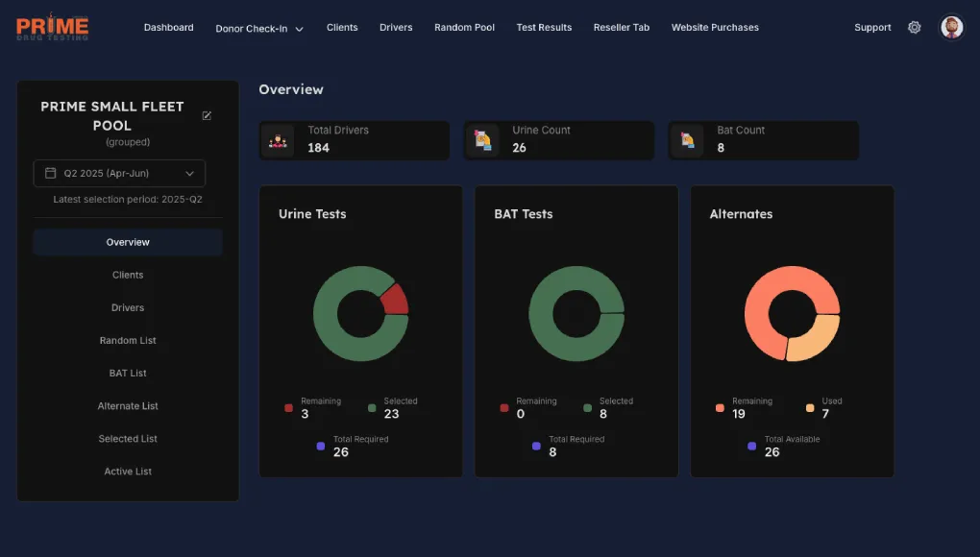The height and width of the screenshot is (557, 980).
Task: Go to the Random Pool nav tab
Action: pyautogui.click(x=464, y=28)
